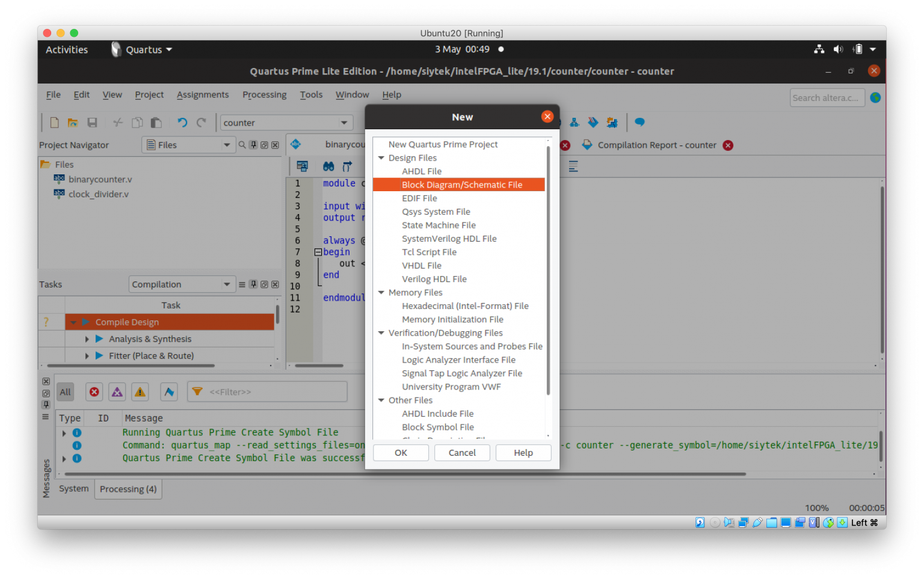924x579 pixels.
Task: Expand the Analysis & Synthesis task
Action: click(x=87, y=339)
